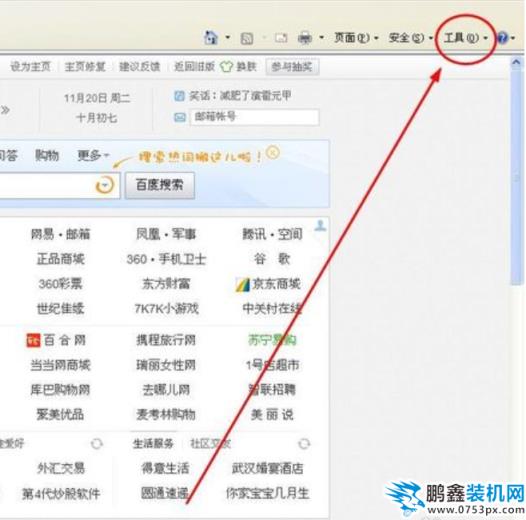The width and height of the screenshot is (526, 520).
Task: Click the 主页修复 link
Action: 85,66
